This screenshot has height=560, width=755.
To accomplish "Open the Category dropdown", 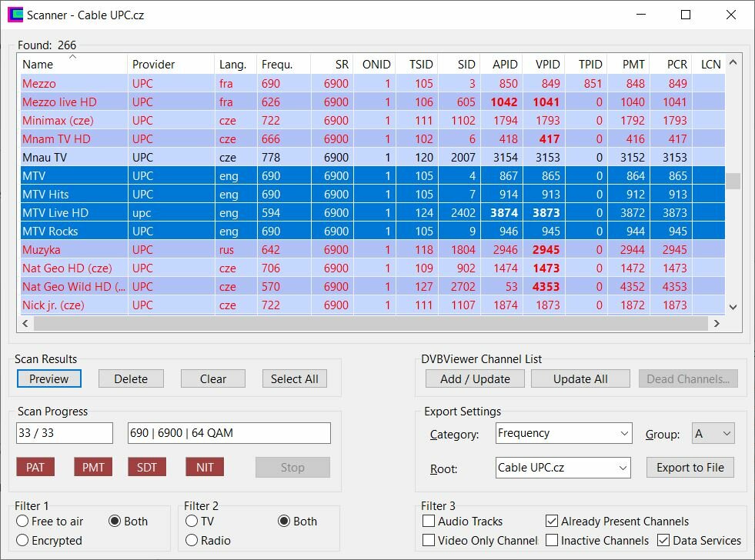I will [x=564, y=433].
